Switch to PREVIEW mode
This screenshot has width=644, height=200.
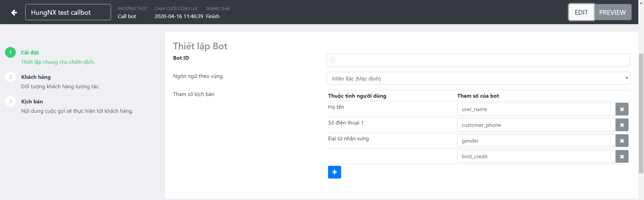tap(612, 12)
